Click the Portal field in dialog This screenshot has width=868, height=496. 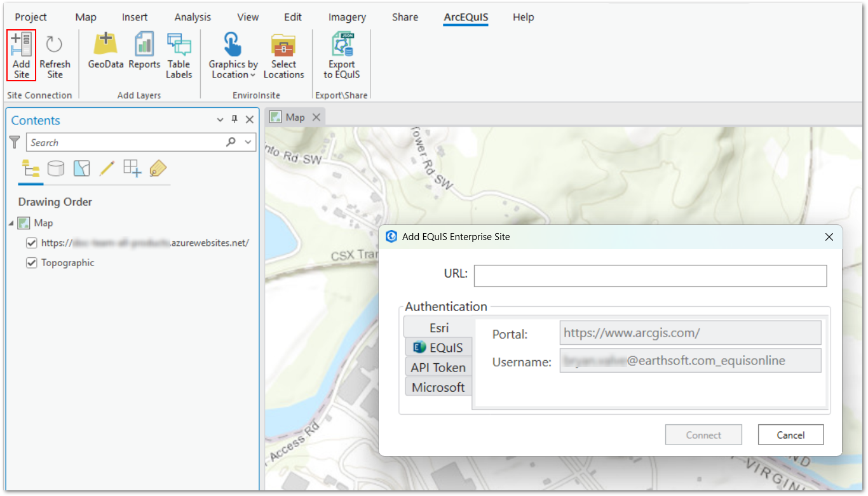tap(691, 333)
